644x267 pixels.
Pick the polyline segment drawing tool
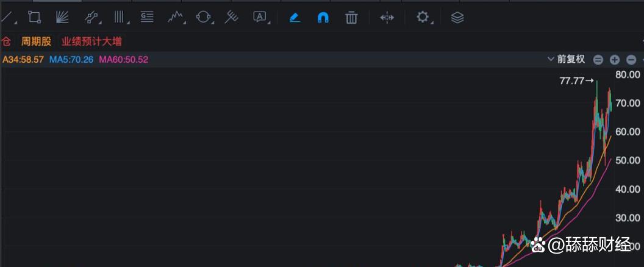(91, 17)
